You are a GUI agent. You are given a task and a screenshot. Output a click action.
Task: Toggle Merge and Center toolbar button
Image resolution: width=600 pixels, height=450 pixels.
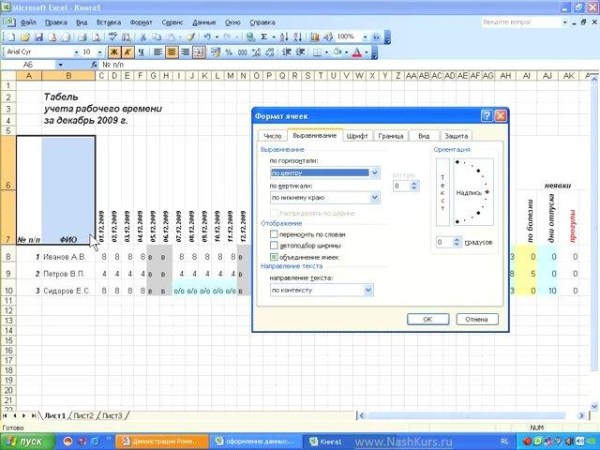[x=199, y=52]
